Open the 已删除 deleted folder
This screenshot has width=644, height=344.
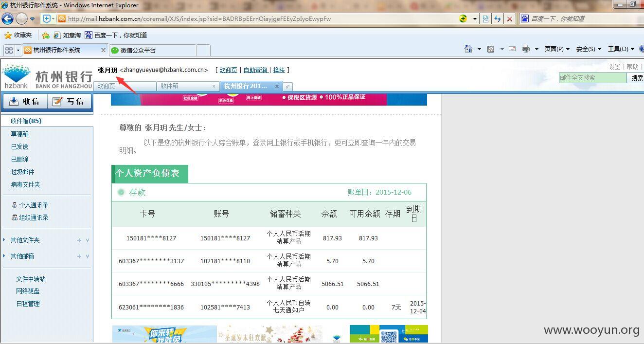pos(19,159)
